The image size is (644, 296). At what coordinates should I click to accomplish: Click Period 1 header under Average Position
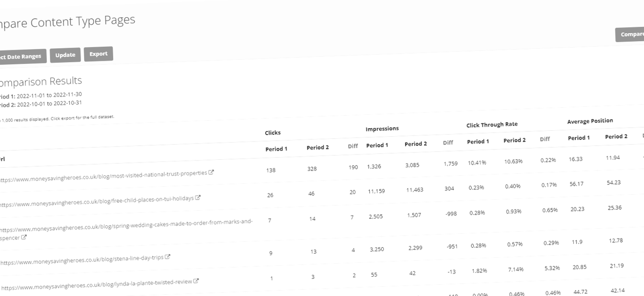click(x=579, y=138)
